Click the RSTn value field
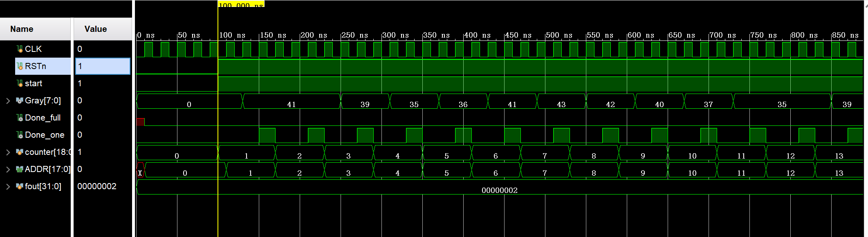Viewport: 868px width, 237px height. (103, 66)
